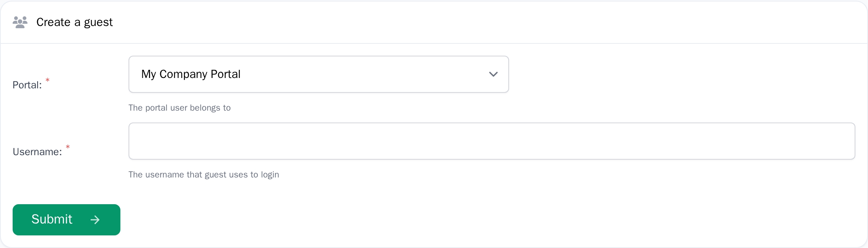Click the Create a guest title text
The image size is (868, 248).
pyautogui.click(x=74, y=22)
